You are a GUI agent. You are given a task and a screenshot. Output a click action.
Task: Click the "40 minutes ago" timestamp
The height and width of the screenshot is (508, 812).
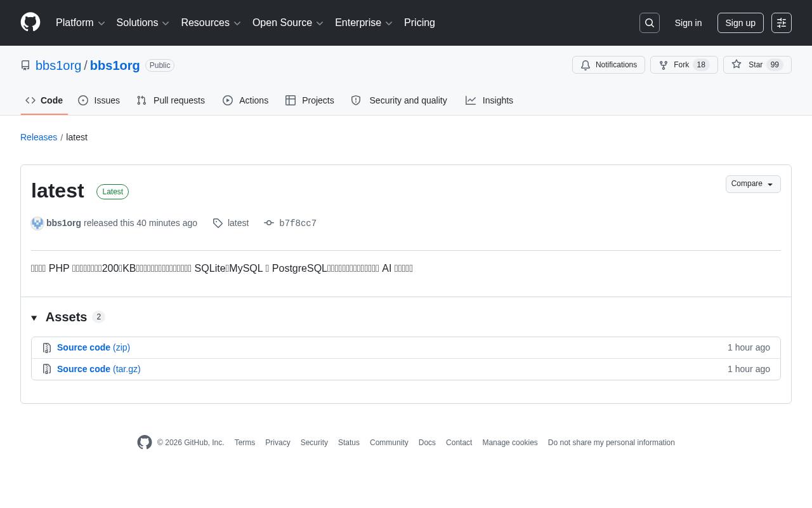coord(167,223)
